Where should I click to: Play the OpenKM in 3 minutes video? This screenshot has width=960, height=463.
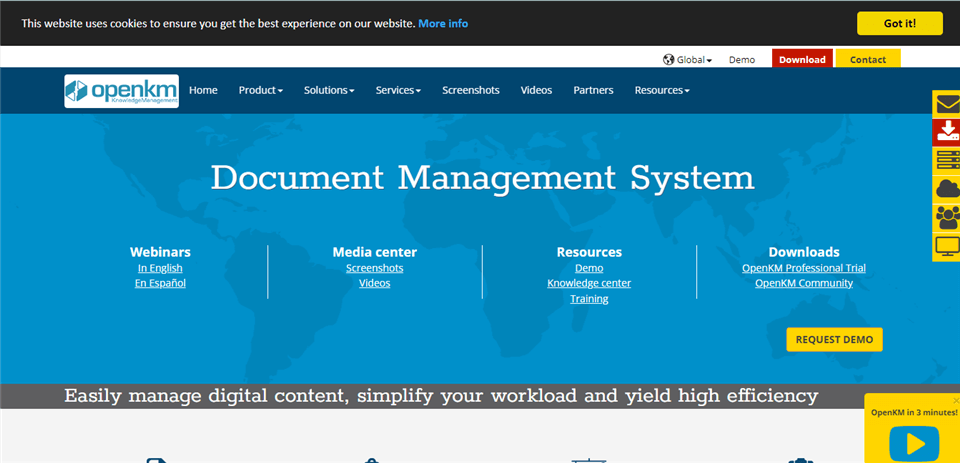914,443
